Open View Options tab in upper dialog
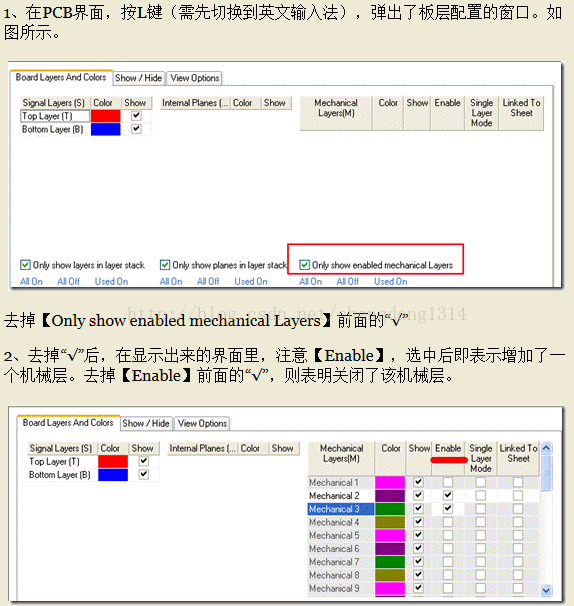The image size is (574, 606). [x=195, y=78]
